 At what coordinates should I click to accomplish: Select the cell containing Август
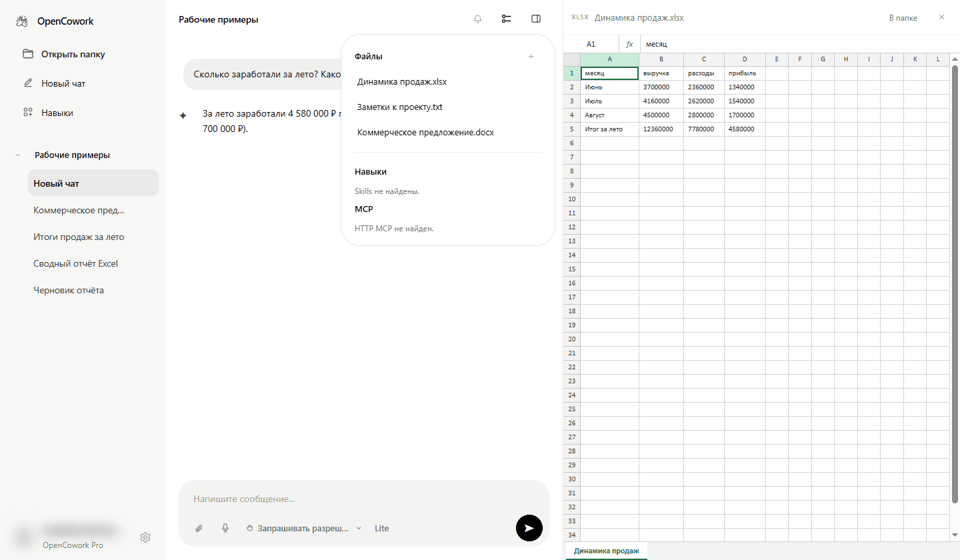pyautogui.click(x=610, y=115)
